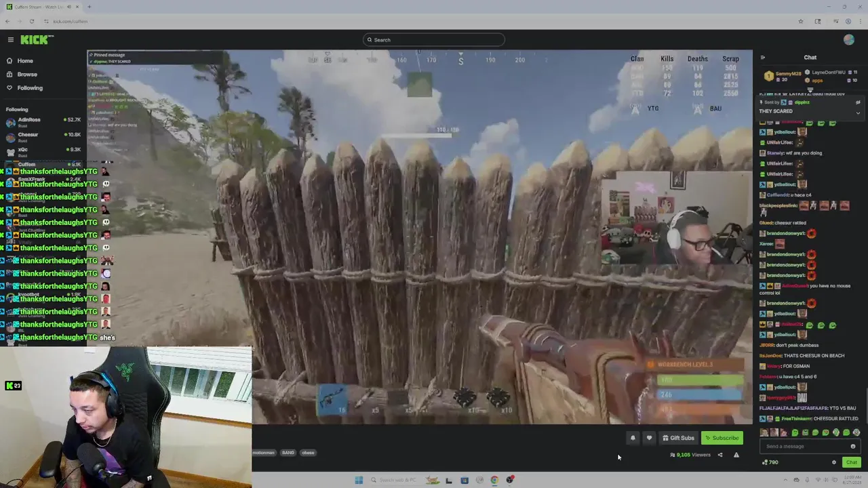868x488 pixels.
Task: Click the browser back arrow
Action: (x=7, y=21)
